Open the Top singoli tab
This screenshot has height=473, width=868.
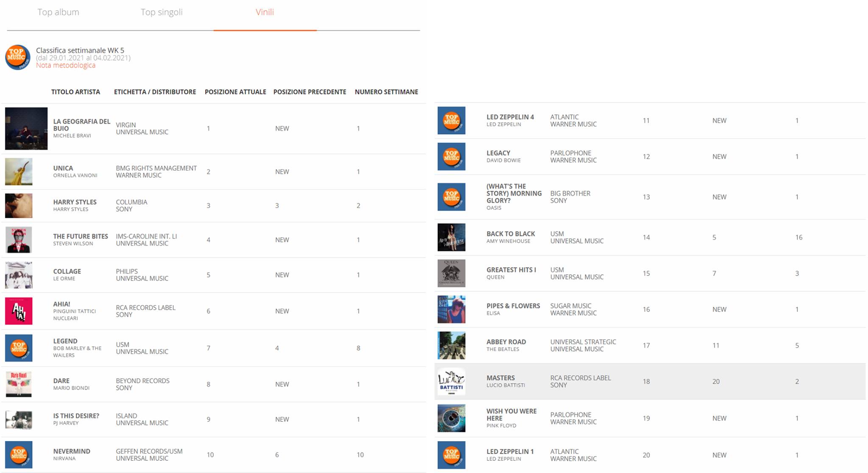click(x=161, y=12)
